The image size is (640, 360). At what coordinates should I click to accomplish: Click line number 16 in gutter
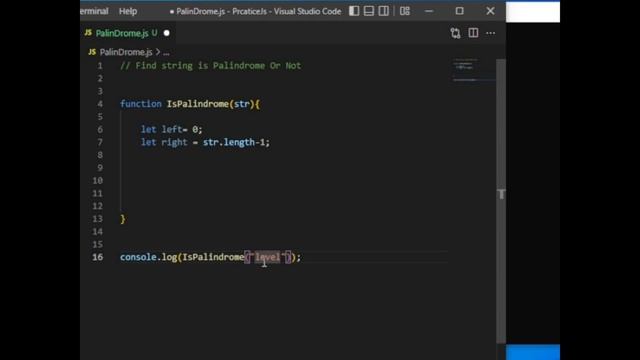[x=98, y=257]
